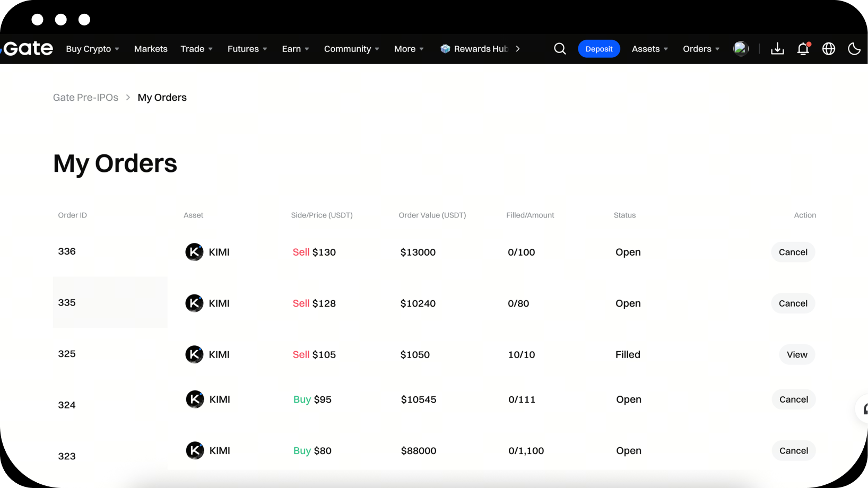Image resolution: width=868 pixels, height=488 pixels.
Task: Click order value $1050
Action: (415, 354)
